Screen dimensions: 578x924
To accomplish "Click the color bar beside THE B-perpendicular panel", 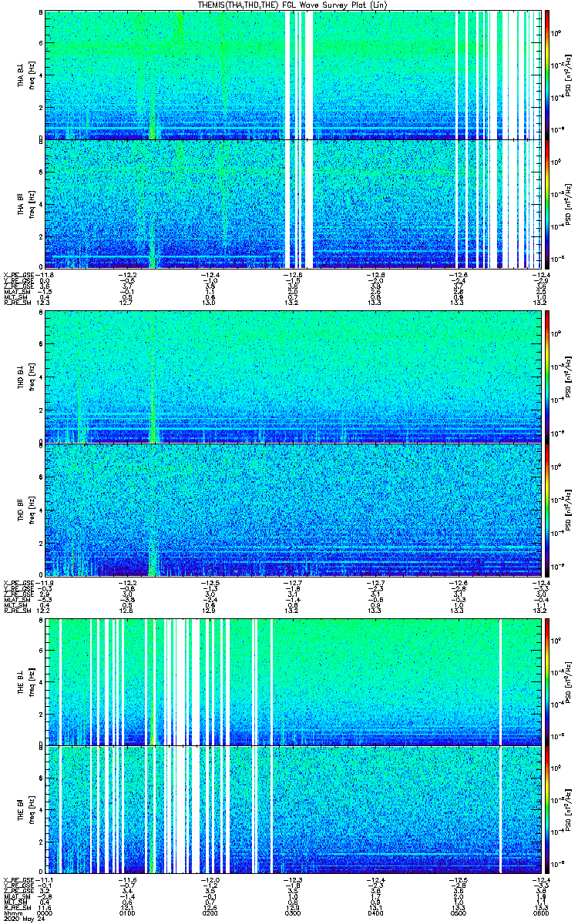I will (x=548, y=681).
